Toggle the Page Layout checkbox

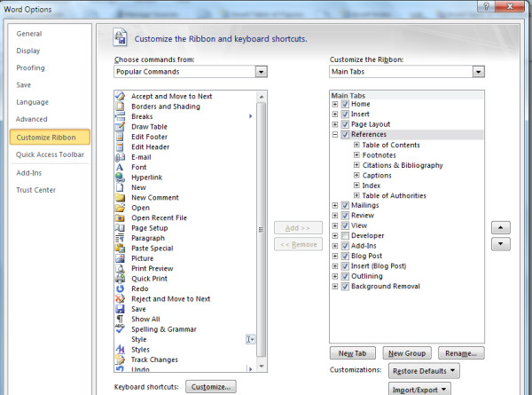coord(345,124)
